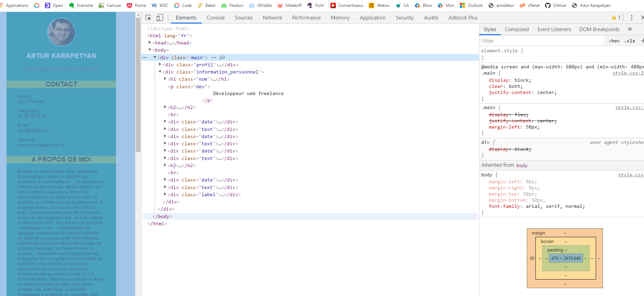This screenshot has width=644, height=296.
Task: Open the DOM Breakpoints tab
Action: pos(599,29)
